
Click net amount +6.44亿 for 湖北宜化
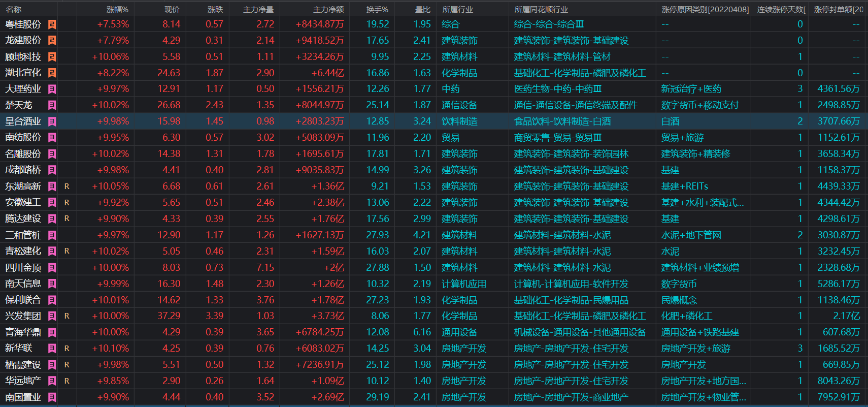(x=328, y=73)
